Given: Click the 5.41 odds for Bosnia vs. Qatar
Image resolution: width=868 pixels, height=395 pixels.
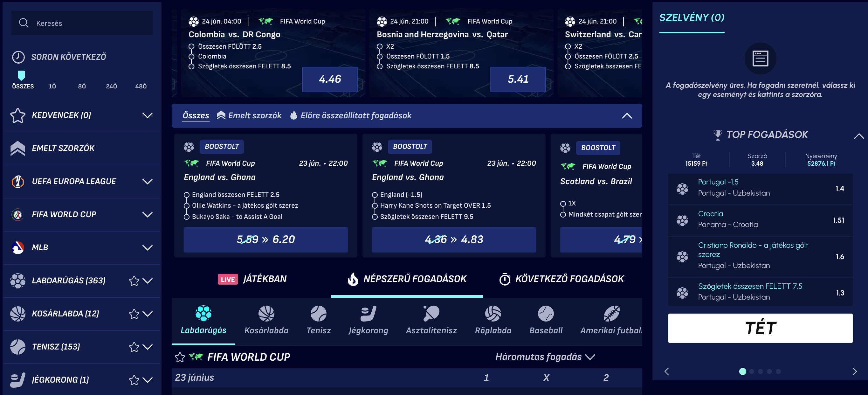Looking at the screenshot, I should (518, 79).
